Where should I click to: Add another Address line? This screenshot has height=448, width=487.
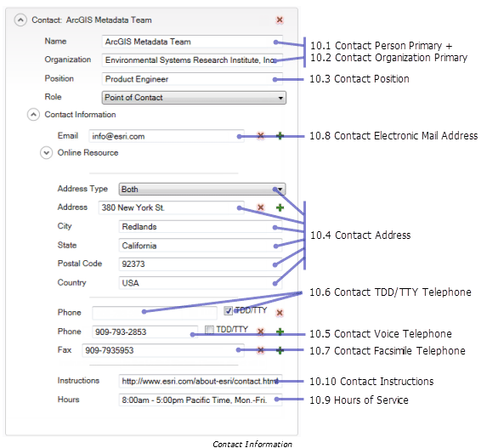280,207
